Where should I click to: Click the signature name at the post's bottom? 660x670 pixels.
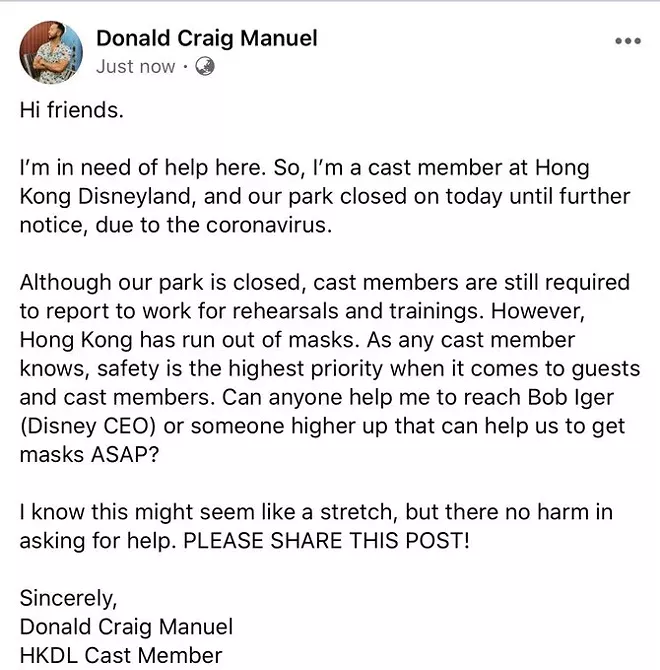click(126, 627)
